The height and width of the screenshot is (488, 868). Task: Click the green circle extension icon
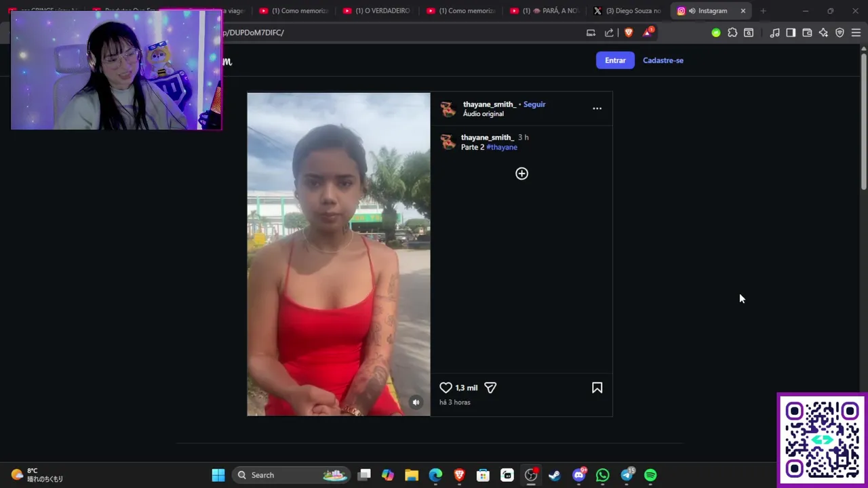[x=716, y=33]
